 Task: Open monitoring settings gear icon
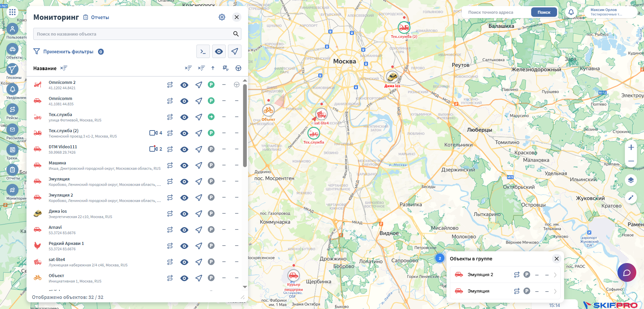point(222,17)
